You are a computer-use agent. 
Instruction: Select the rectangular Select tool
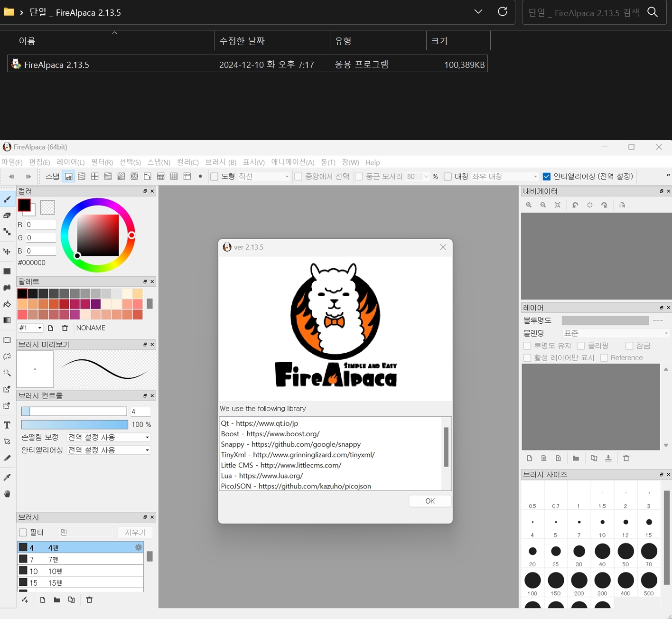pyautogui.click(x=7, y=340)
